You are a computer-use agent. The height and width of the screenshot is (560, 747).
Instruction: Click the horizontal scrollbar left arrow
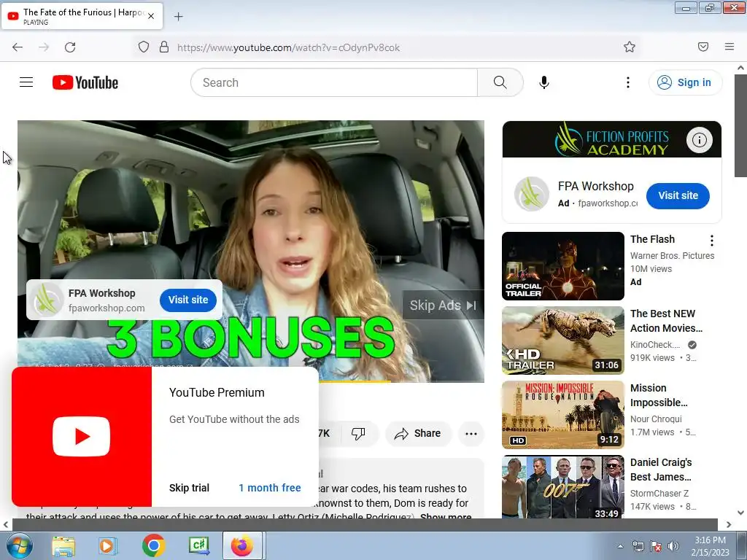pyautogui.click(x=6, y=524)
